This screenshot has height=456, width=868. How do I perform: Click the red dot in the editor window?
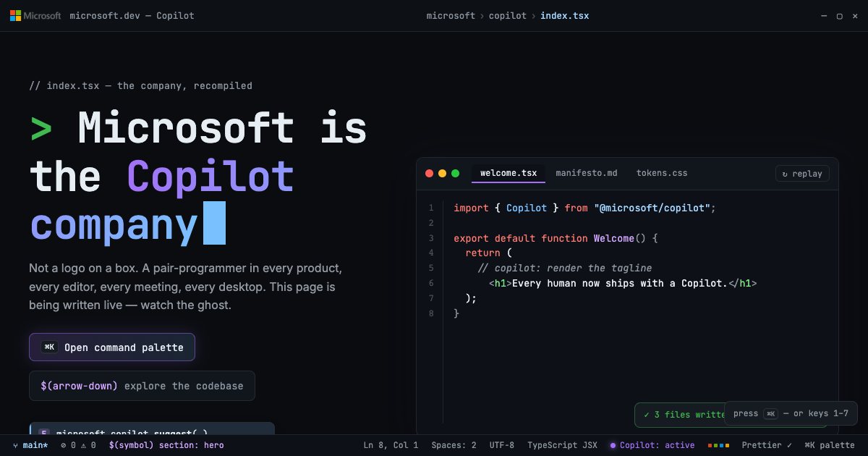tap(429, 174)
